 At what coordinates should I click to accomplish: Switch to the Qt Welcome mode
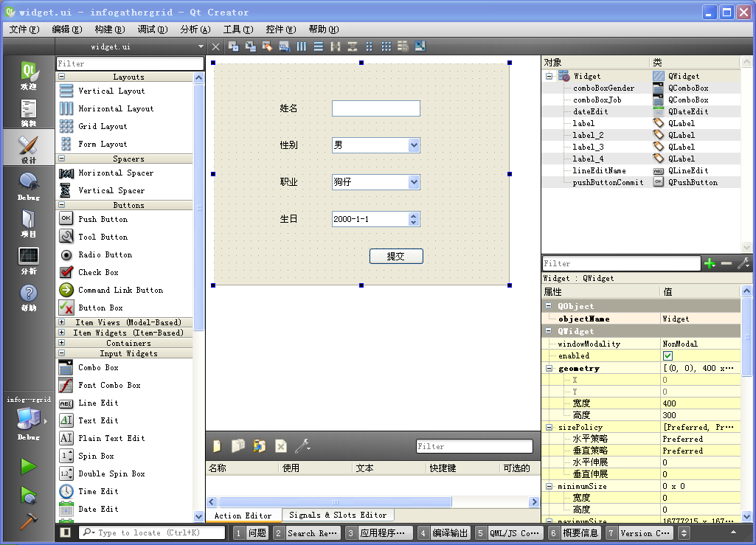[x=29, y=75]
